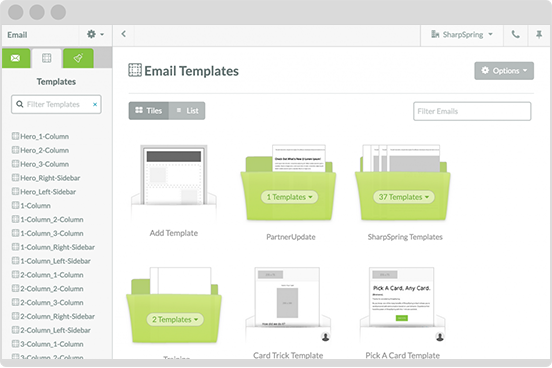Open the Card Trick Template thumbnail
Image resolution: width=552 pixels, height=368 pixels.
pos(288,298)
